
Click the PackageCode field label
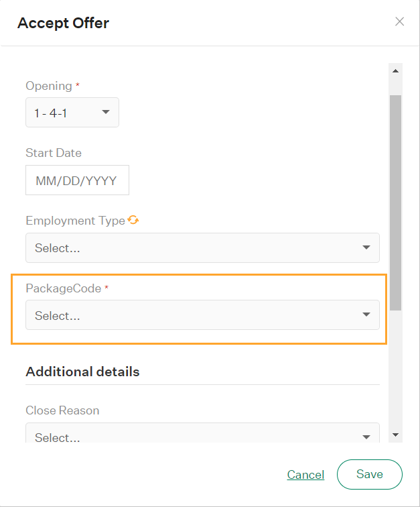click(x=64, y=288)
